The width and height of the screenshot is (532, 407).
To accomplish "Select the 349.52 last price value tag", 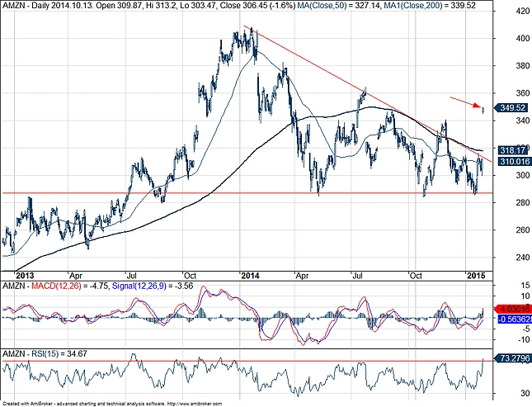I will [x=512, y=108].
